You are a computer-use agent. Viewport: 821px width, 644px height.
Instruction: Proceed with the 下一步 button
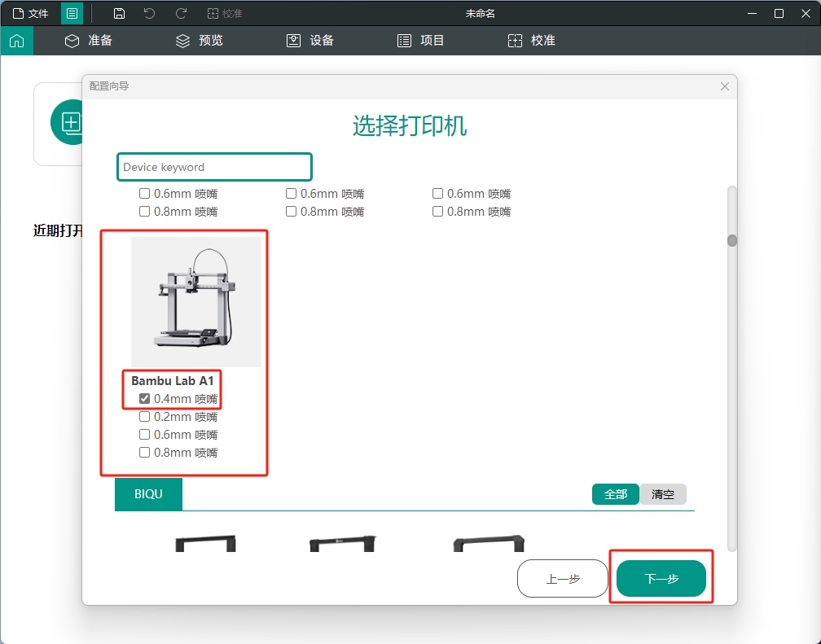pos(661,579)
